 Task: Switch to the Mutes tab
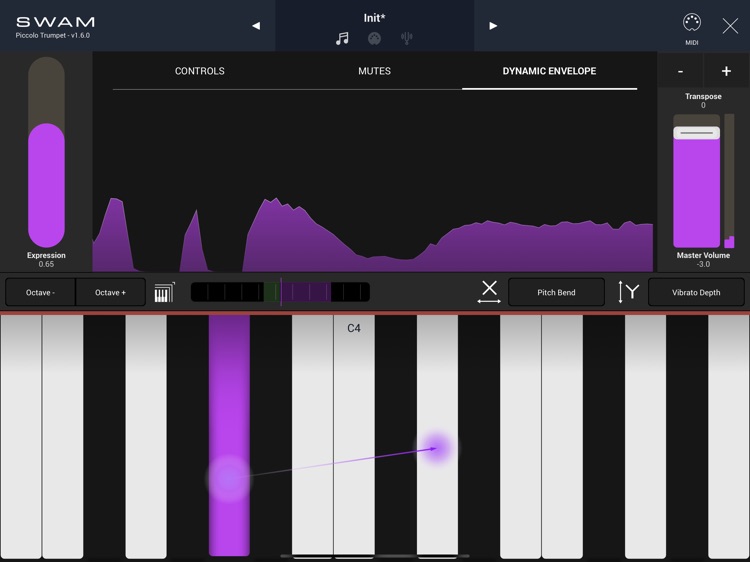375,71
